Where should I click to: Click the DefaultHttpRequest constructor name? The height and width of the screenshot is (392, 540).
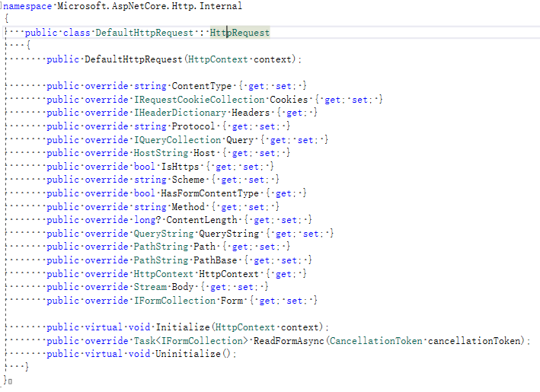pos(133,59)
